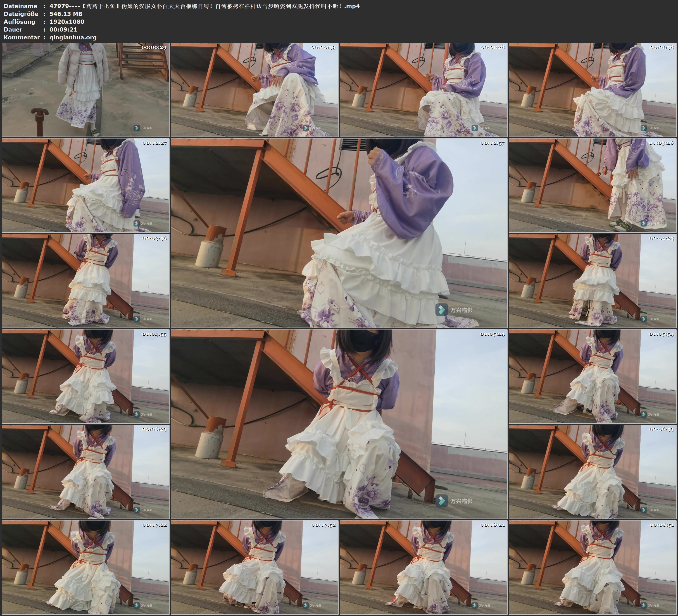Click the 546.13 MB file size value
The height and width of the screenshot is (616, 678).
coord(66,14)
